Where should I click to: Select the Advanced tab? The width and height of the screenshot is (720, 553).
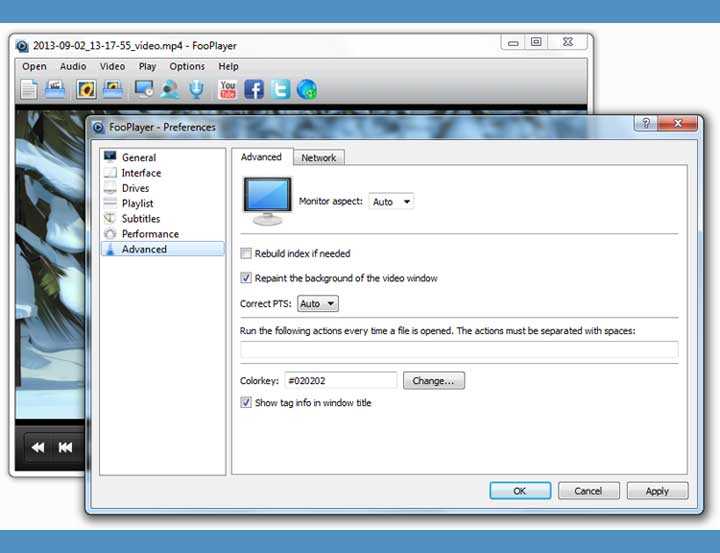tap(261, 157)
